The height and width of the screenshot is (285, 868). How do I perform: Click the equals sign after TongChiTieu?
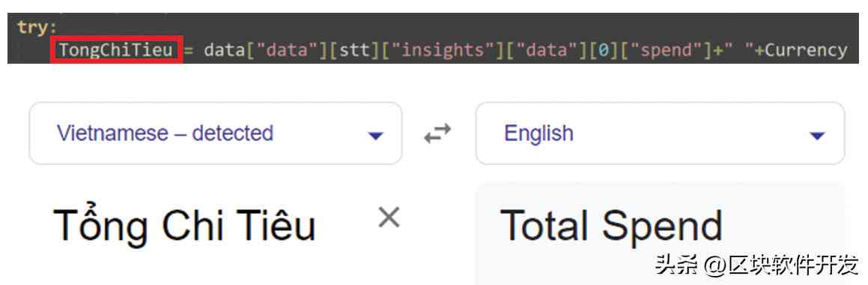point(188,51)
